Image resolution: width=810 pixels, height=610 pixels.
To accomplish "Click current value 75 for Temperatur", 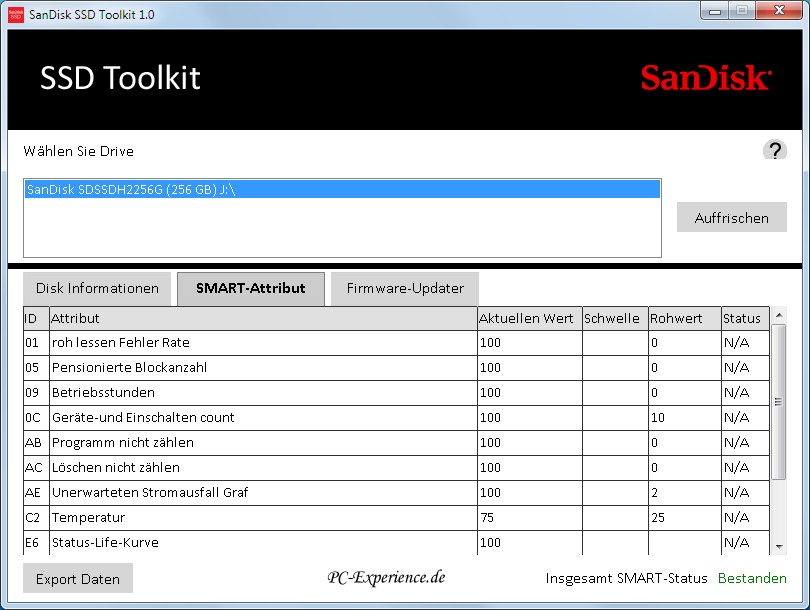I will click(x=530, y=518).
